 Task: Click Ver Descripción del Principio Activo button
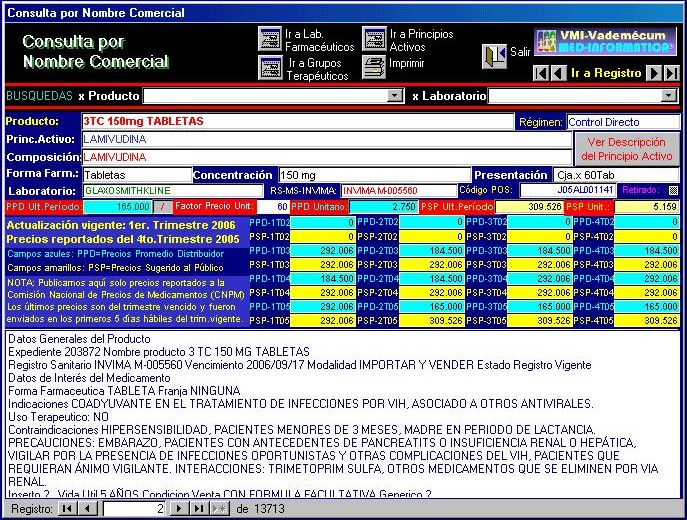coord(627,149)
